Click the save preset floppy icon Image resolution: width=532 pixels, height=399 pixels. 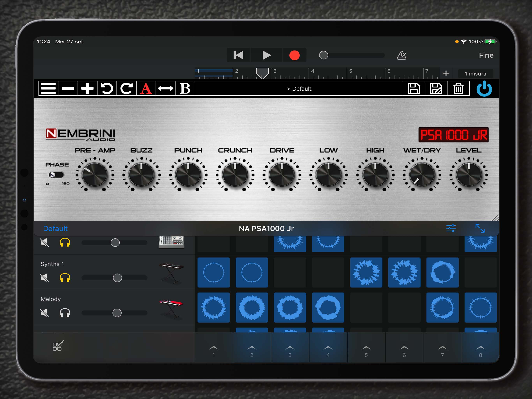(x=414, y=89)
